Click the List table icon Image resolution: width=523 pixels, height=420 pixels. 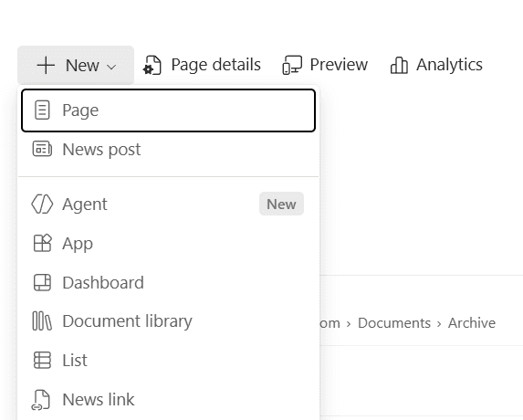click(42, 361)
